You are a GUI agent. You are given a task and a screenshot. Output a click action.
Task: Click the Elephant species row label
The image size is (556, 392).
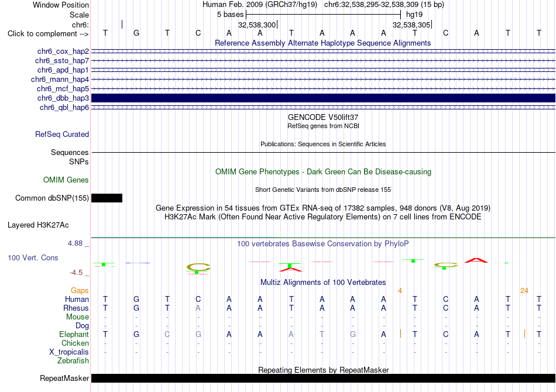tap(74, 335)
